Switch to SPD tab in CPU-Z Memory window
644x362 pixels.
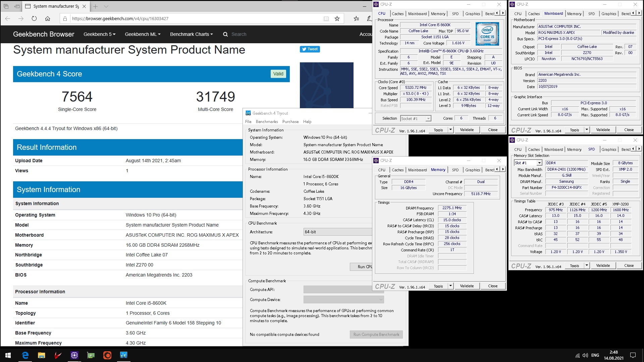[455, 170]
